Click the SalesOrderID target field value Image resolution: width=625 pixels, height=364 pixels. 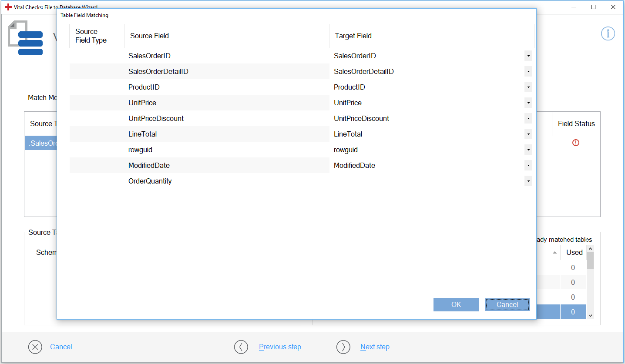355,56
